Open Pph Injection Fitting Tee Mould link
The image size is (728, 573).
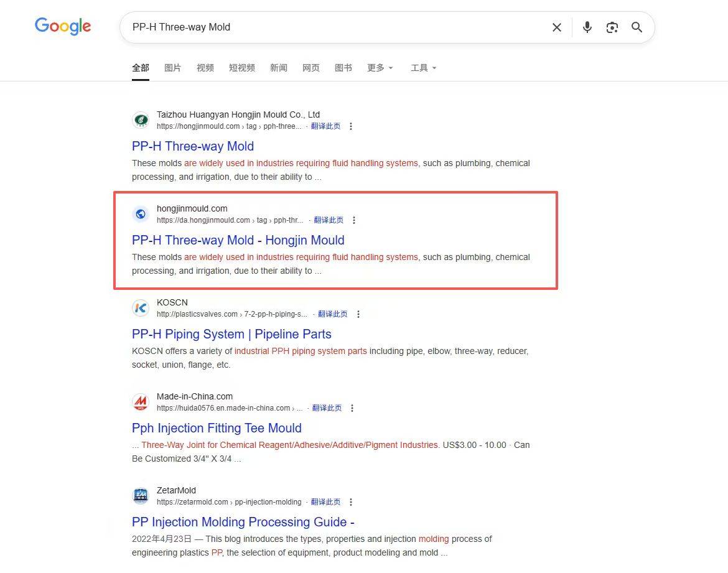point(217,428)
